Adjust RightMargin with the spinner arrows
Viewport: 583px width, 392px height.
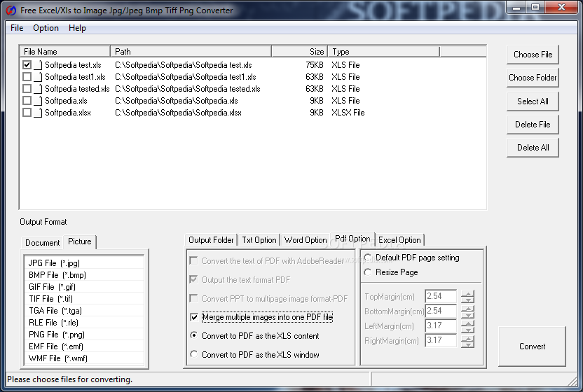pos(468,341)
